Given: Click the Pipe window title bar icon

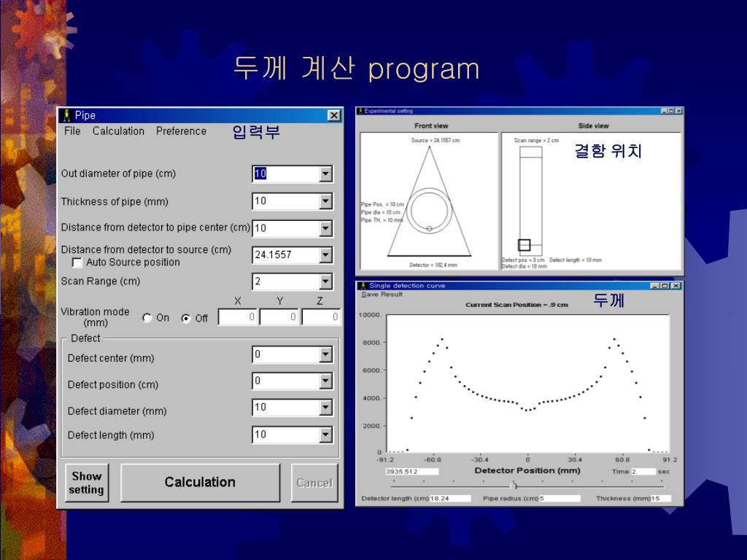Looking at the screenshot, I should [x=67, y=115].
